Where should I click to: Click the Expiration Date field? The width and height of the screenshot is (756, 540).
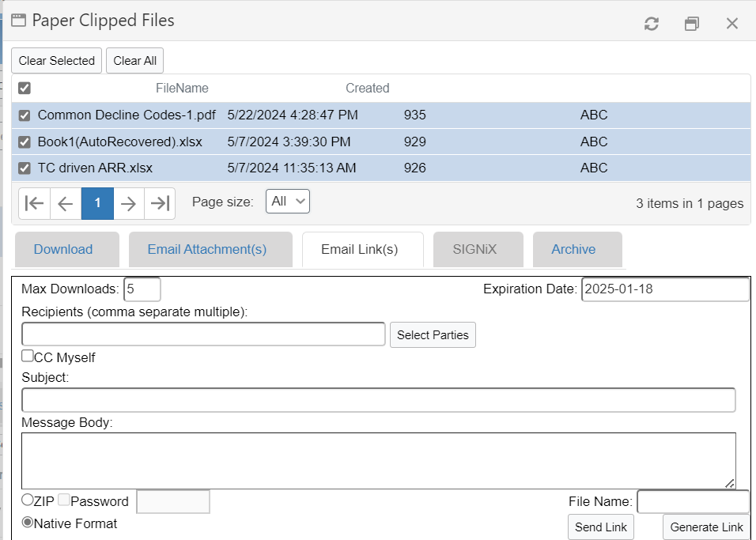coord(665,289)
